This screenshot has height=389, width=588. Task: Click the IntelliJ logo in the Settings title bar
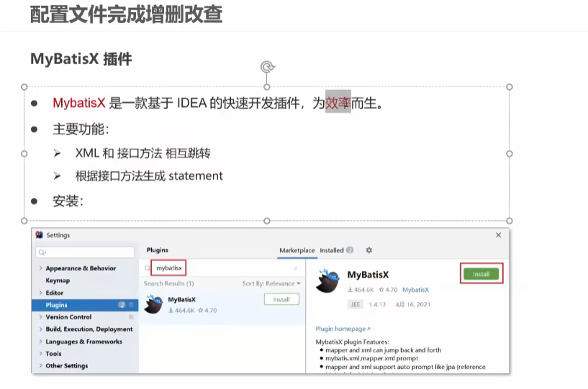click(x=39, y=235)
